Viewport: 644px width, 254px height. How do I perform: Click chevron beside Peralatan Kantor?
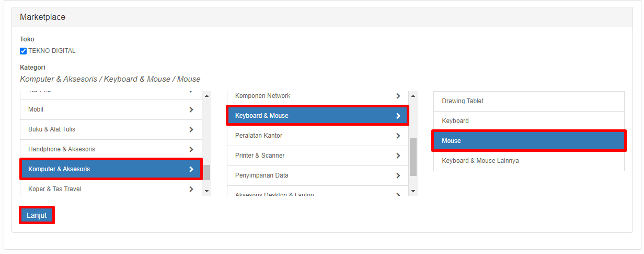[398, 136]
